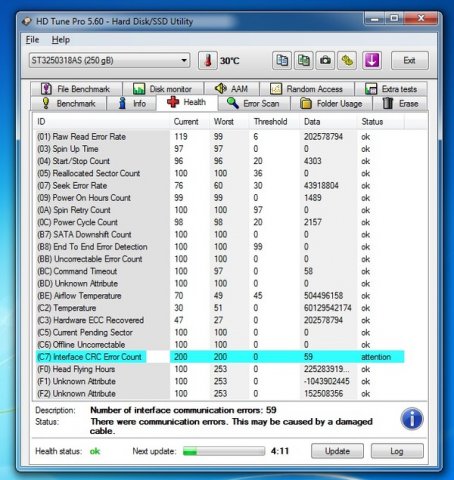The height and width of the screenshot is (480, 454).
Task: Click the Current column header
Action: 190,122
